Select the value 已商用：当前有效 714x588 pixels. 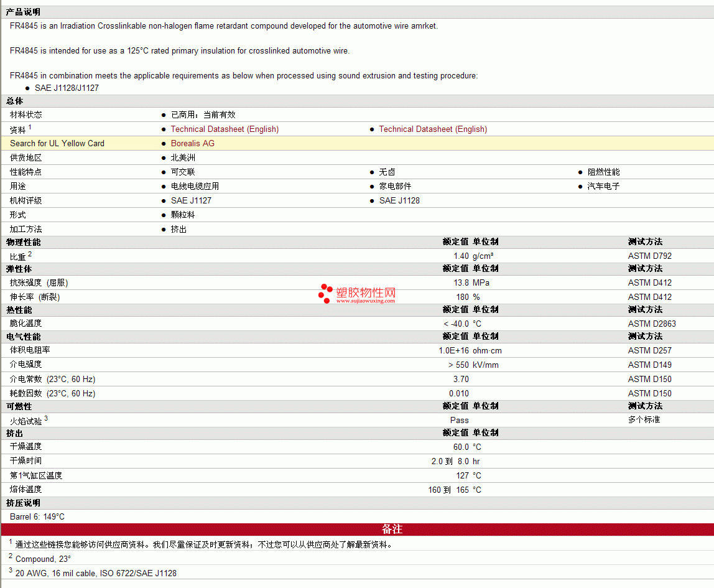coord(203,114)
